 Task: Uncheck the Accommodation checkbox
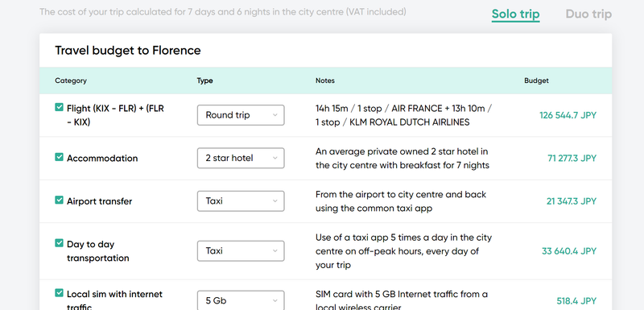pos(59,157)
